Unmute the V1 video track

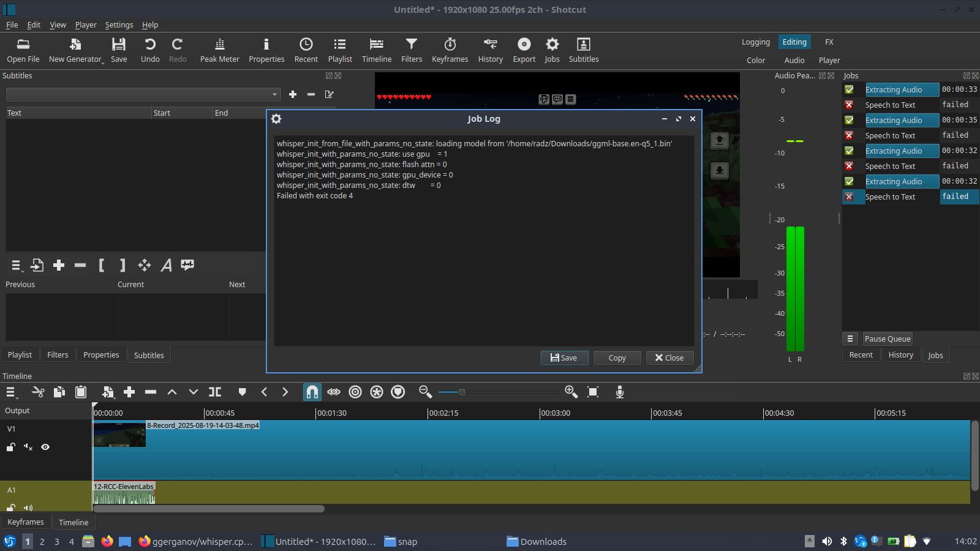point(28,448)
